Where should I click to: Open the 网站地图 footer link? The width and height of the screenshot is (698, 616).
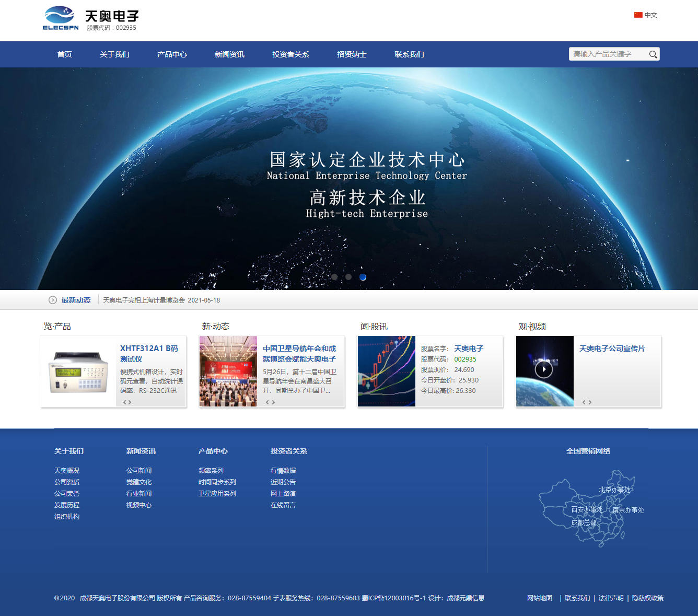[x=540, y=598]
